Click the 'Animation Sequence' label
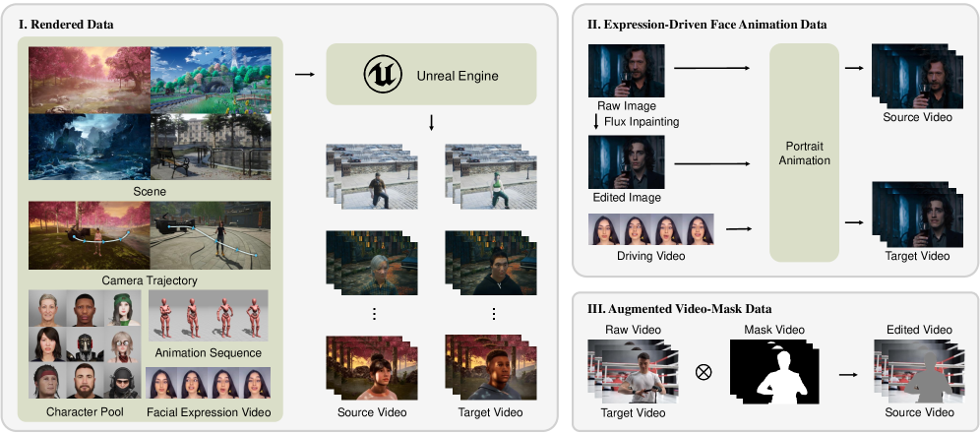The width and height of the screenshot is (980, 434). click(x=208, y=353)
